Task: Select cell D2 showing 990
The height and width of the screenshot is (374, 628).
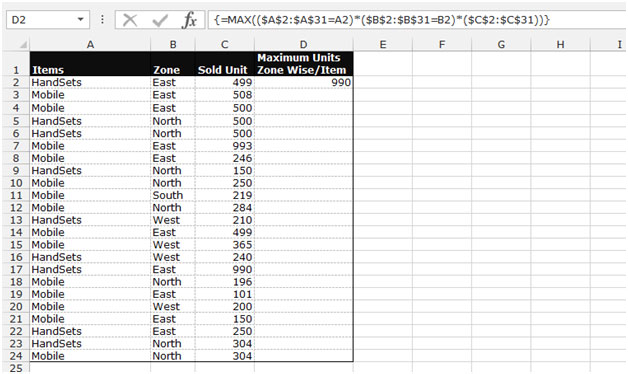Action: 304,82
